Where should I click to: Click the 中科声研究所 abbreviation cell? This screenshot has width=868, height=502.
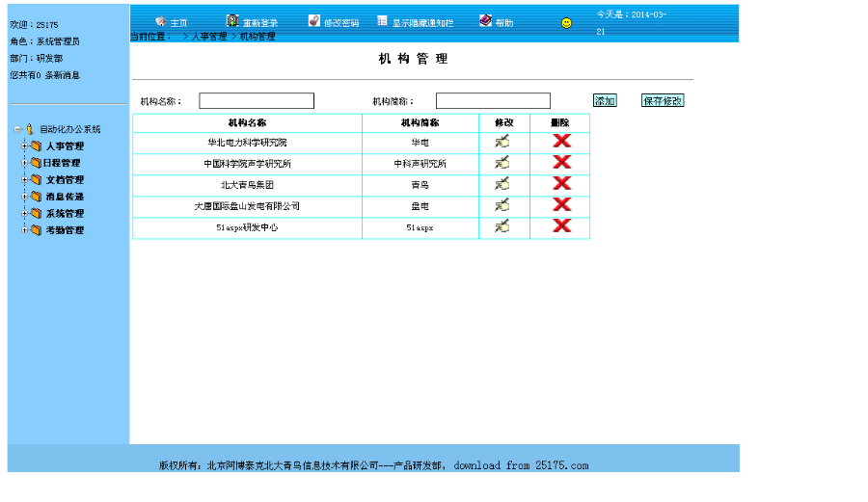pyautogui.click(x=420, y=164)
